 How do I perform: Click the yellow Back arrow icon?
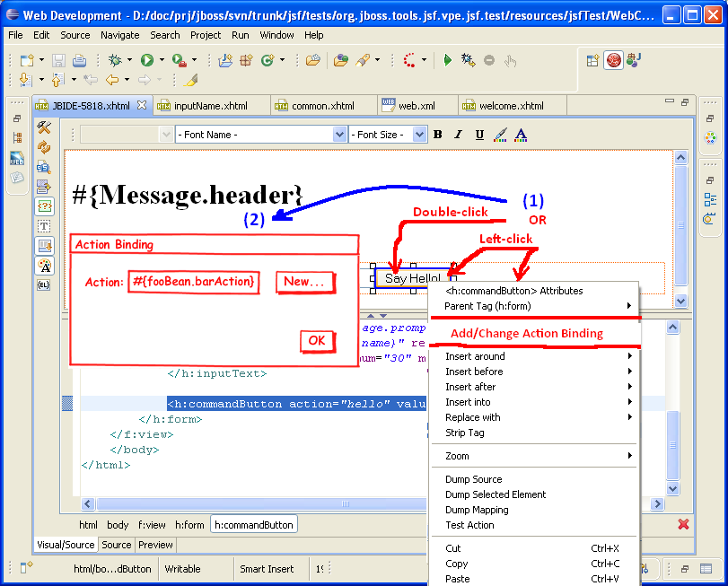point(112,80)
